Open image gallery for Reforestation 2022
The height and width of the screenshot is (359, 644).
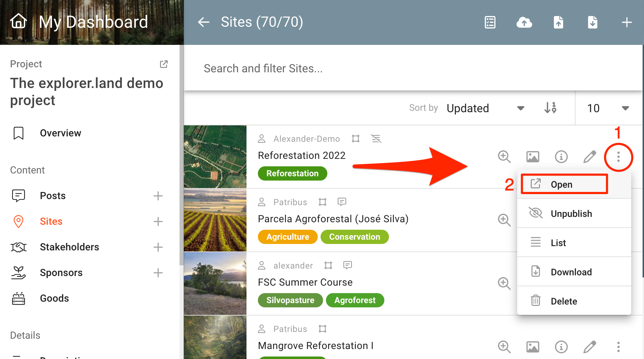tap(533, 157)
